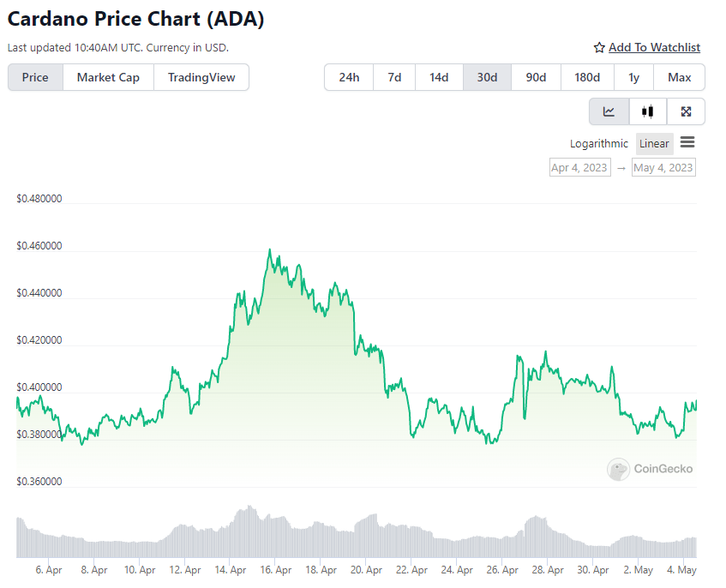
Task: Switch to candlestick chart view
Action: point(648,111)
